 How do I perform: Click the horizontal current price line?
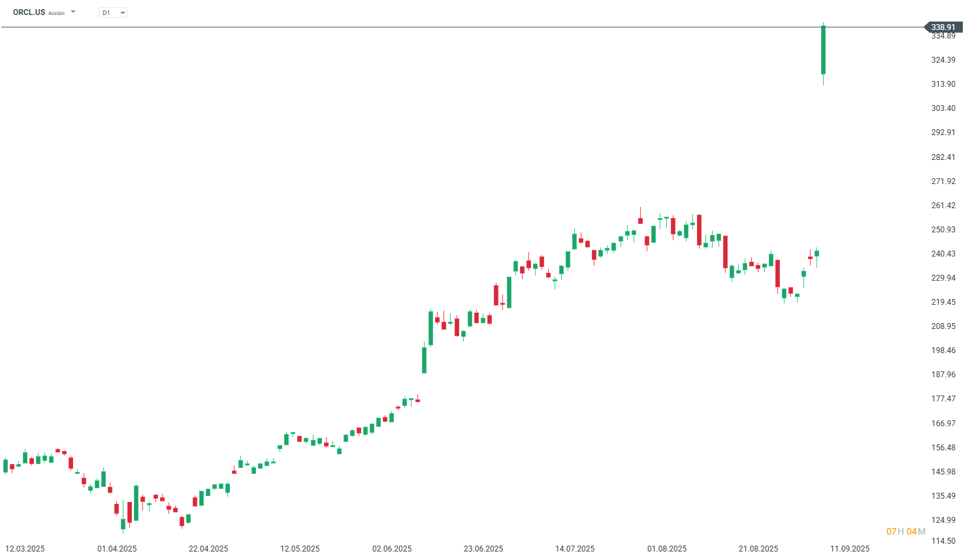[457, 27]
